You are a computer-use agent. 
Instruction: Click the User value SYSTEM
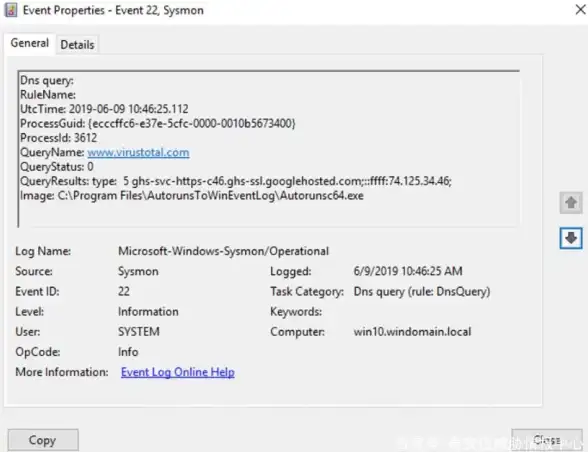pyautogui.click(x=139, y=332)
